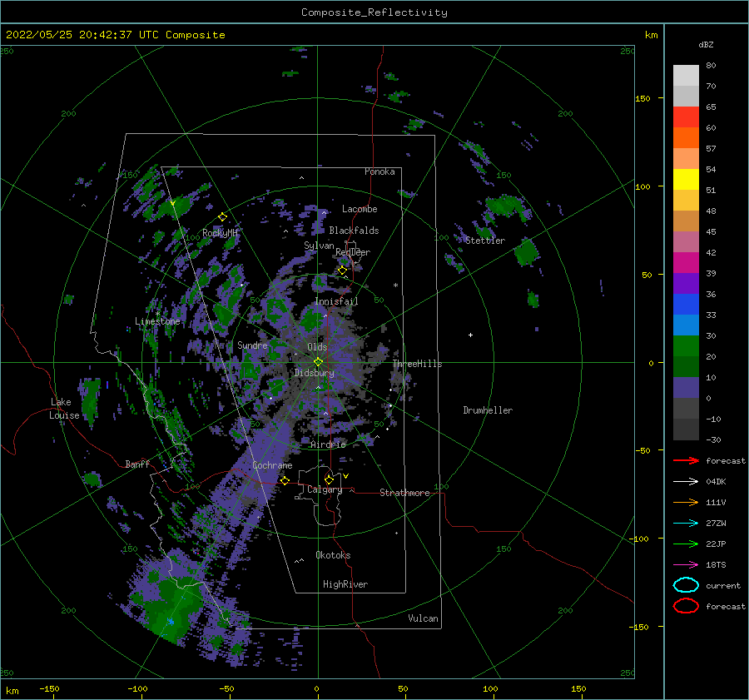Pick the yellow 54 dBZ legend swatch

(686, 179)
